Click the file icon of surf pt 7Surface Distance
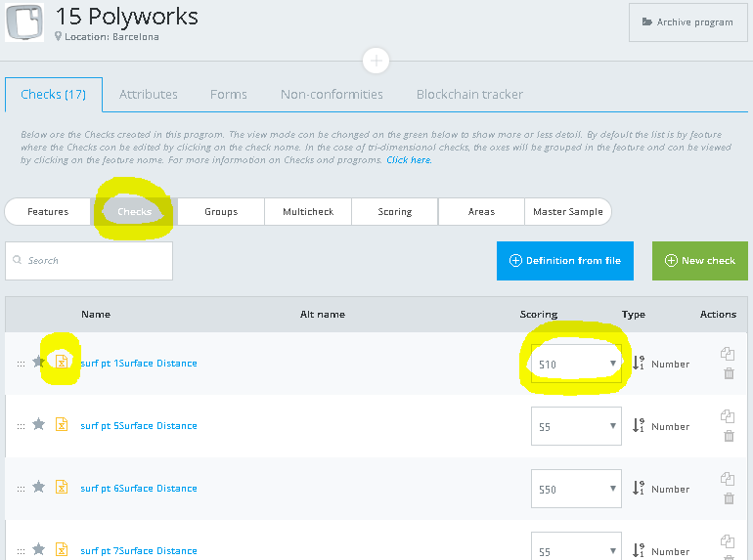 (x=62, y=549)
